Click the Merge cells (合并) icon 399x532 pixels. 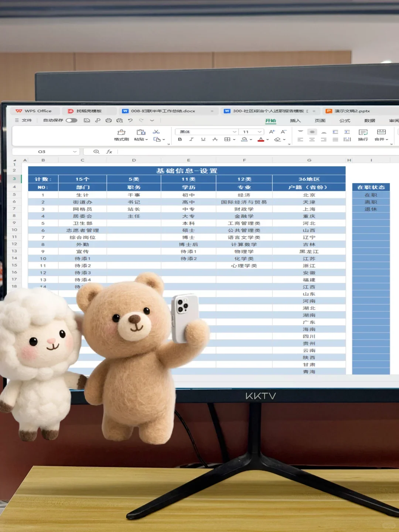click(x=381, y=132)
